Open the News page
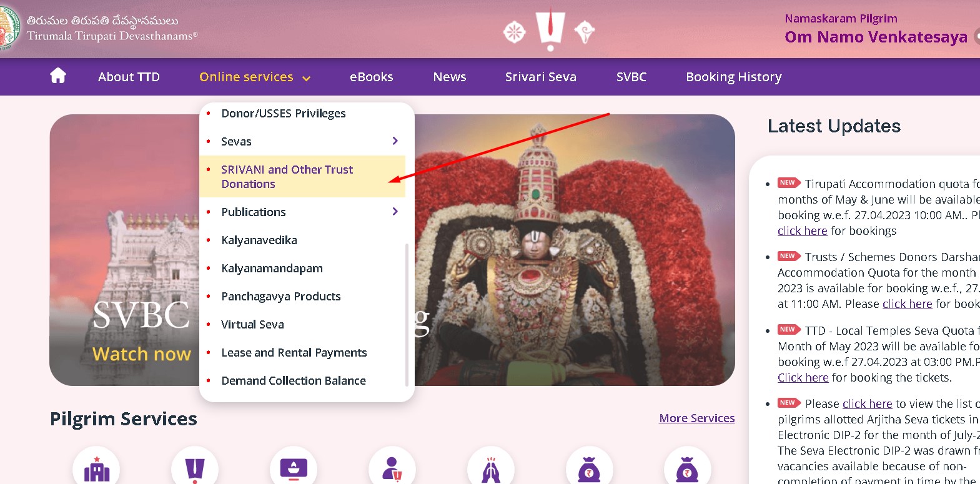The height and width of the screenshot is (484, 980). coord(450,77)
